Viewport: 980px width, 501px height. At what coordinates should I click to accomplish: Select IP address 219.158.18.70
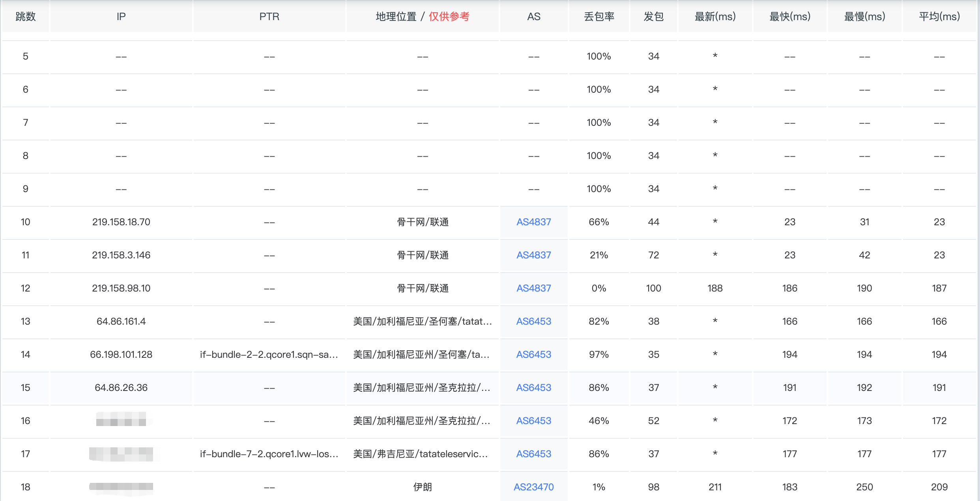coord(121,222)
